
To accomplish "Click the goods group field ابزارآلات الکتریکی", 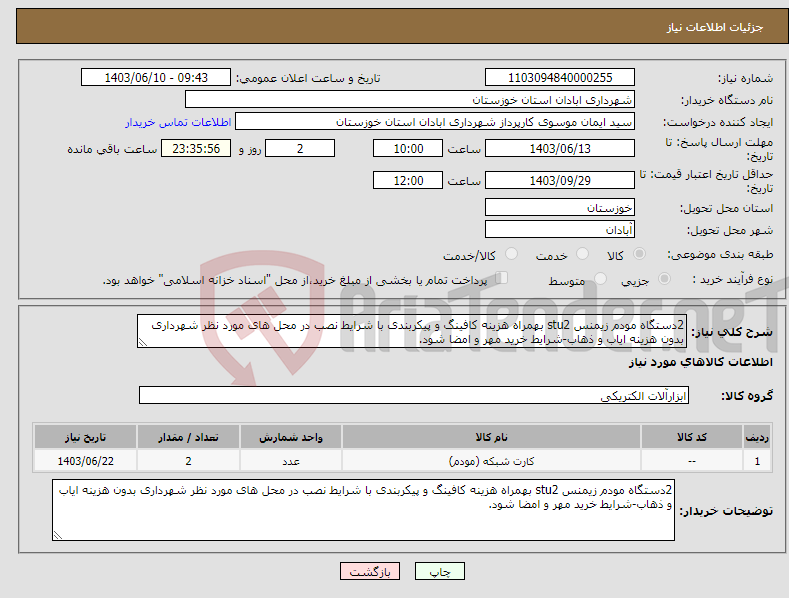I will point(414,396).
